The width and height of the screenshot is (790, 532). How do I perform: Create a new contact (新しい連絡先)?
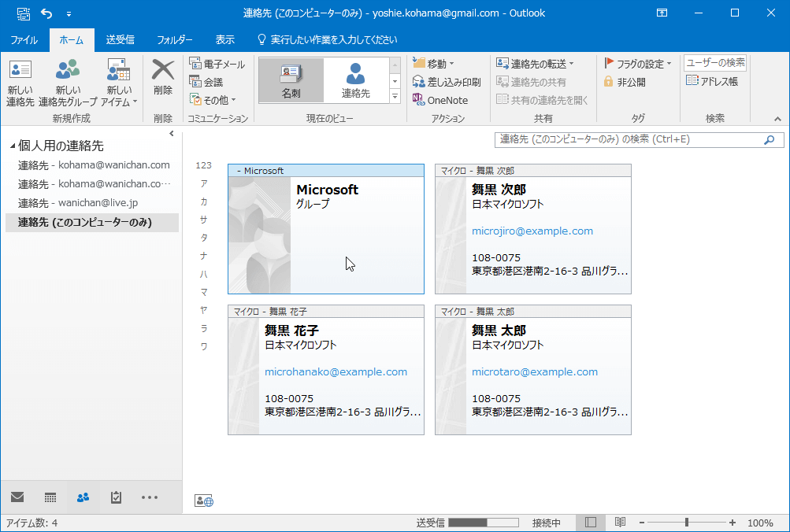(20, 83)
